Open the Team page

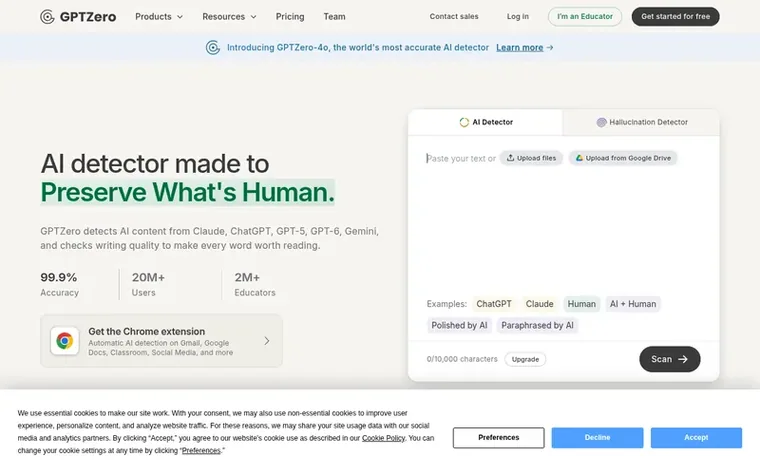click(334, 16)
